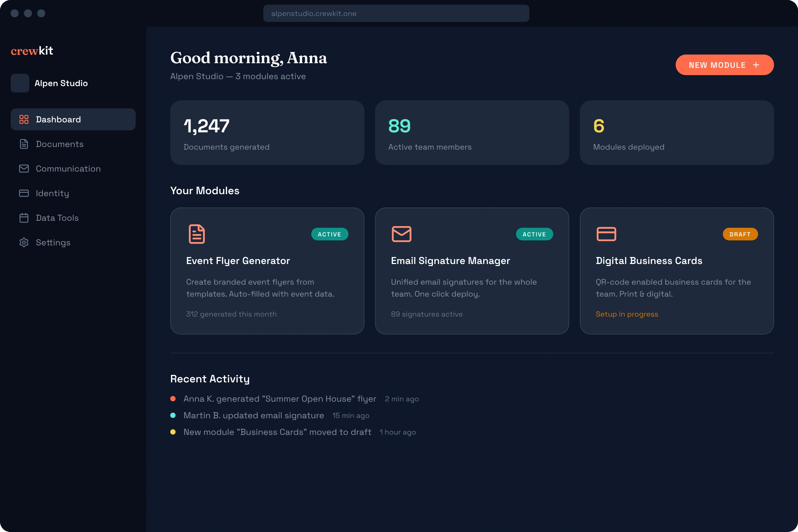Click the DRAFT badge on Business Cards

[x=740, y=234]
